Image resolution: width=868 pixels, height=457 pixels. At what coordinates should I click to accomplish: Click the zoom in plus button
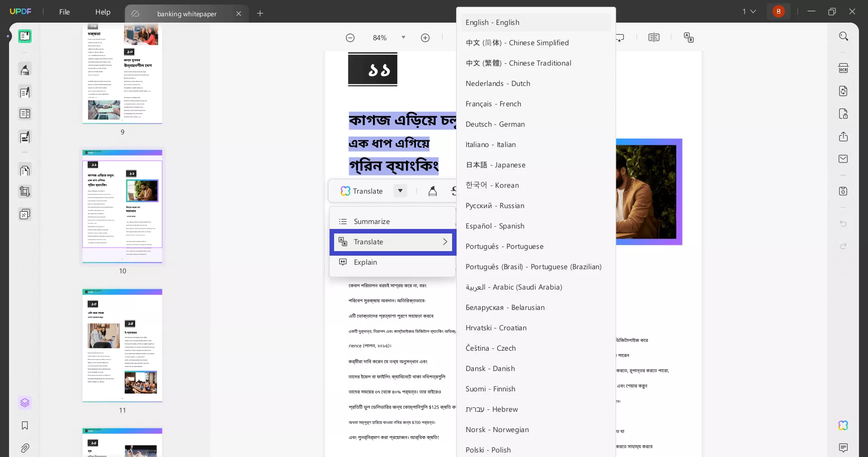[x=425, y=38]
